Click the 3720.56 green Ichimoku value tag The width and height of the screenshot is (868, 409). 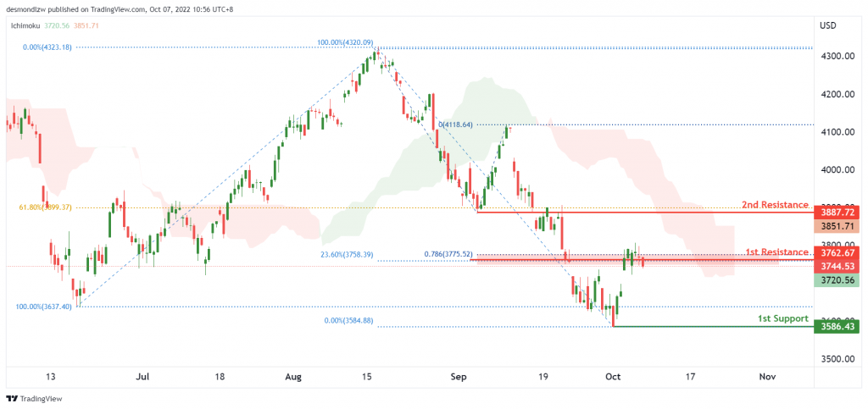(x=838, y=281)
